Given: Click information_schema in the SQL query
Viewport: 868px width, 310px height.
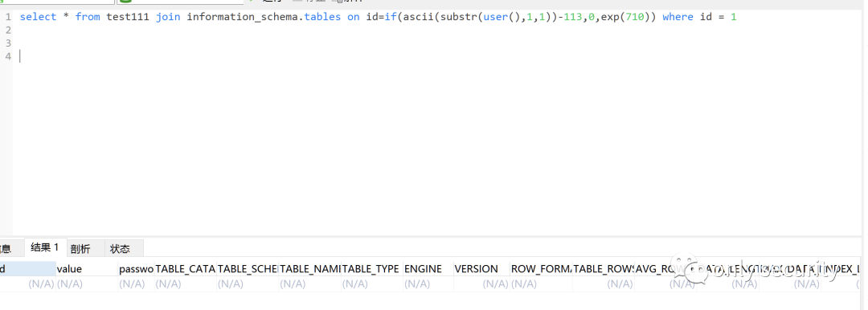Looking at the screenshot, I should pos(244,17).
